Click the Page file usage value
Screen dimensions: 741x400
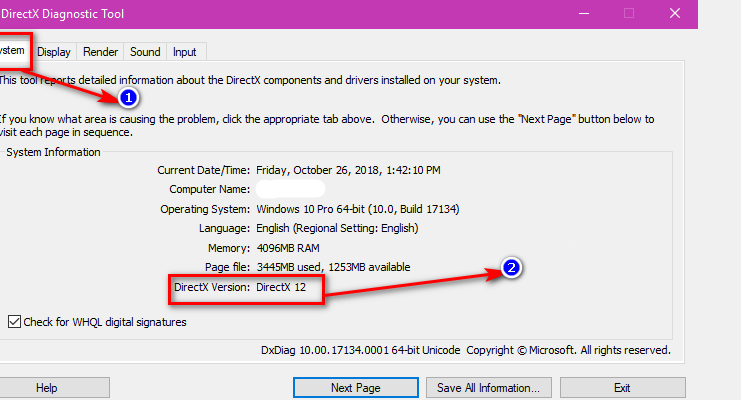pyautogui.click(x=333, y=267)
